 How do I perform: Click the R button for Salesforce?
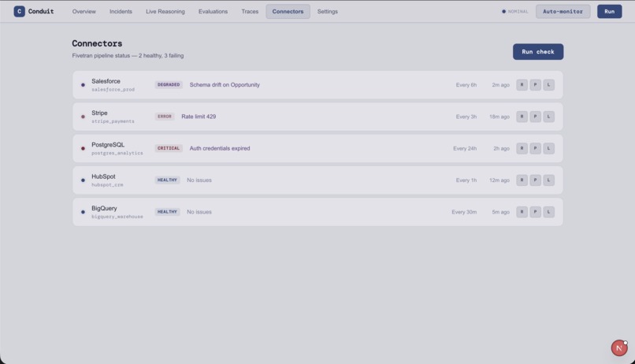coord(522,84)
